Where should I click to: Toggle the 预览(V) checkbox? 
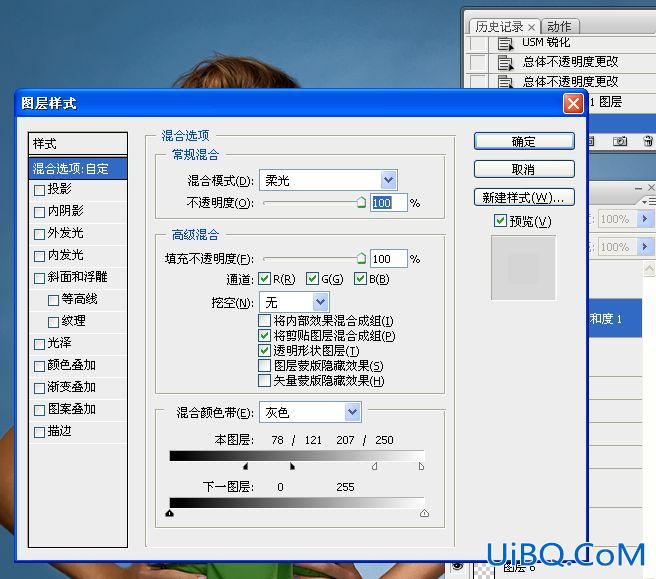(500, 220)
